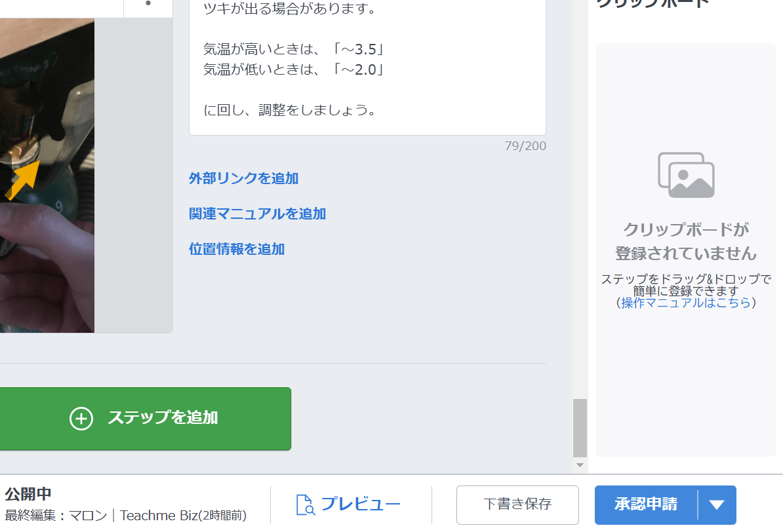Add a new step via ステップを追加 label
The height and width of the screenshot is (532, 783).
163,418
